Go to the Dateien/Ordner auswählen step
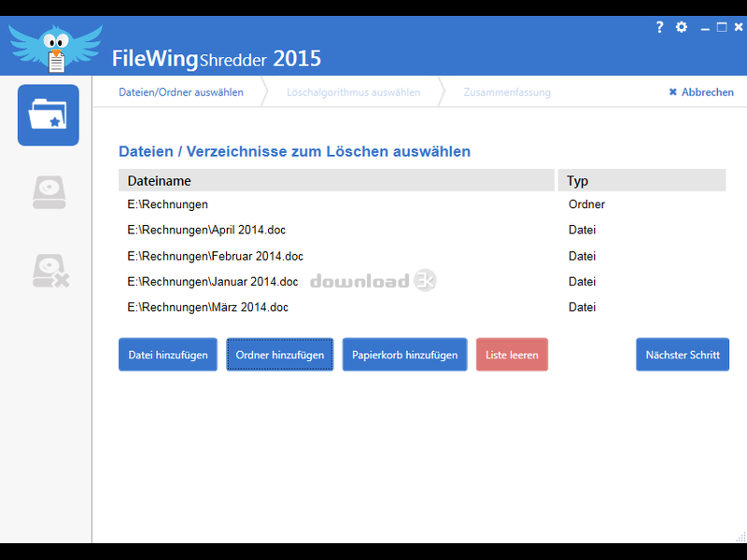This screenshot has width=747, height=560. point(181,92)
